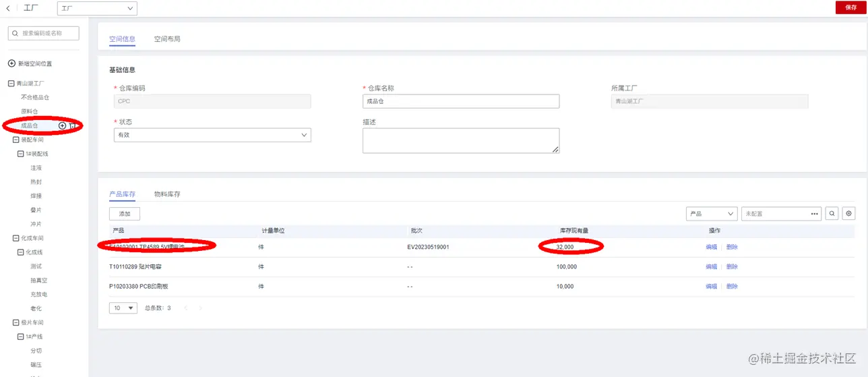Select 原料仓 in the tree
Viewport: 868px width, 377px height.
(x=30, y=111)
